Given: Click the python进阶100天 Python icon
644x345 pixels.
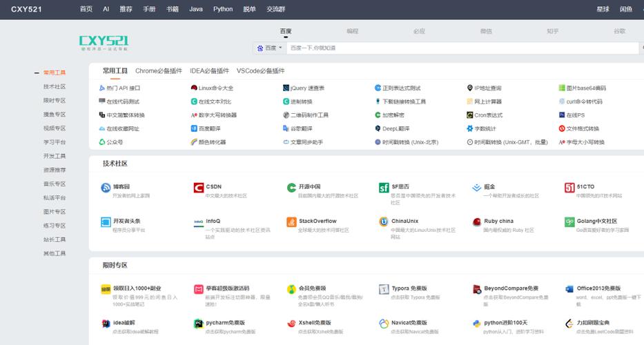Looking at the screenshot, I should coord(476,324).
